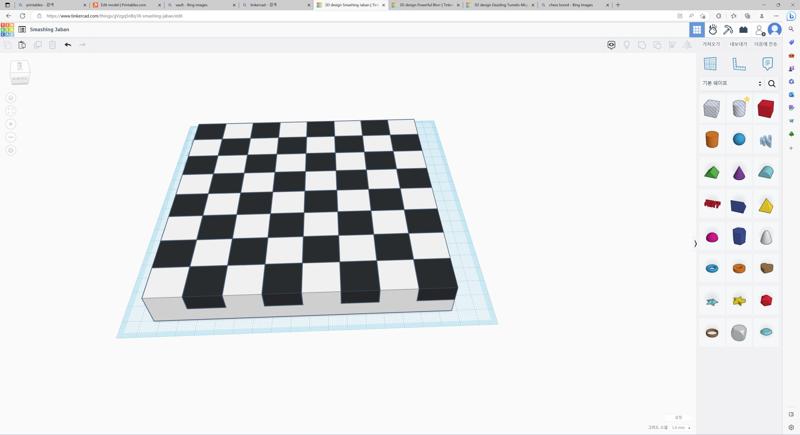Open the design list icon beside Smashing Jaban

pos(22,30)
